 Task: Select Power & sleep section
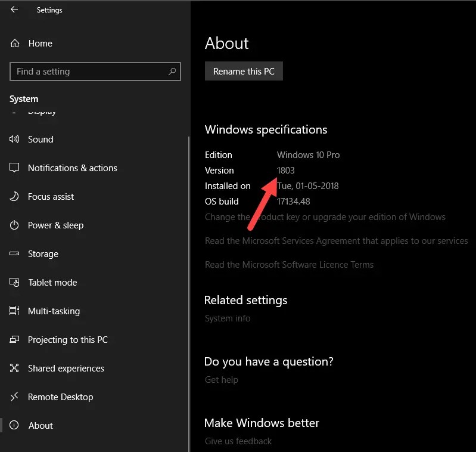coord(55,225)
